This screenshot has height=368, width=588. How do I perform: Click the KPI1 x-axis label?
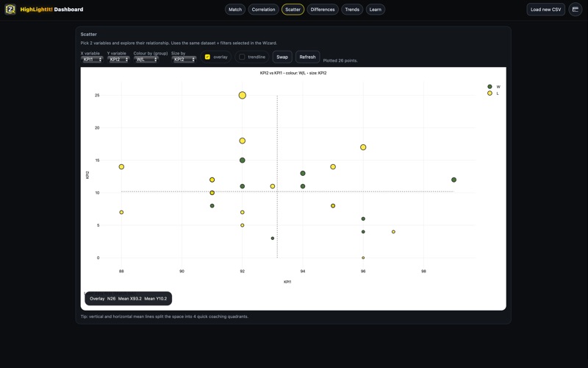tap(287, 282)
